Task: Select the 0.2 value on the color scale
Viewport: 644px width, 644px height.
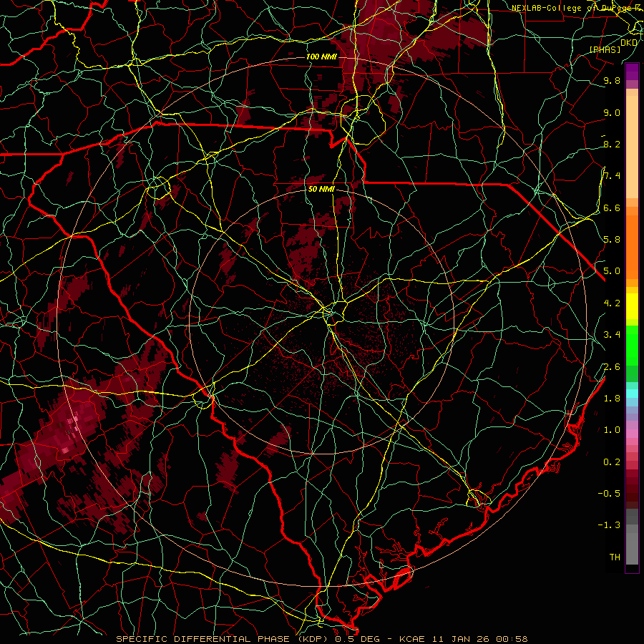Action: click(612, 462)
